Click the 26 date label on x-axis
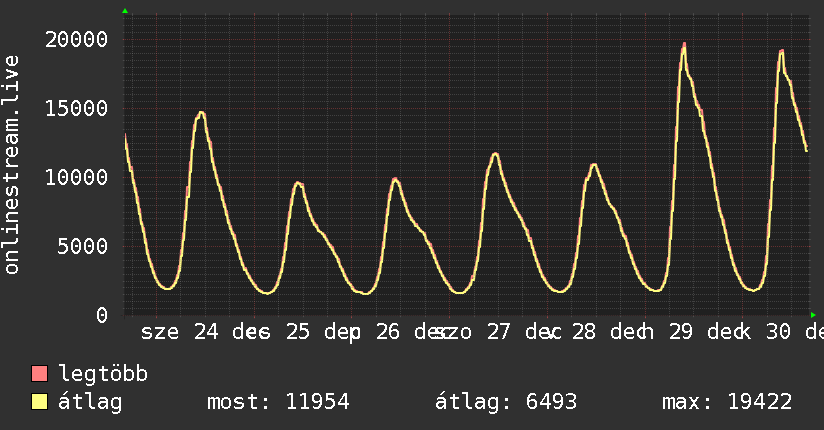The width and height of the screenshot is (824, 430). [388, 332]
